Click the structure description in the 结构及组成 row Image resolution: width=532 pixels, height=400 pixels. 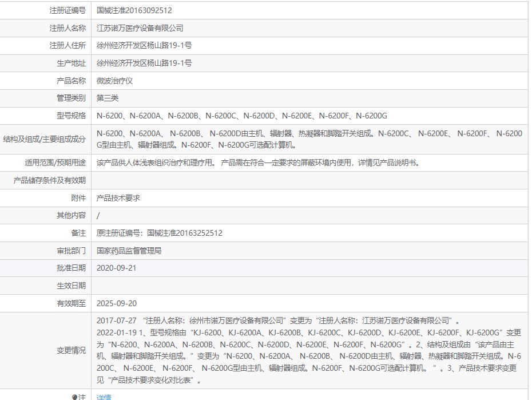click(309, 139)
